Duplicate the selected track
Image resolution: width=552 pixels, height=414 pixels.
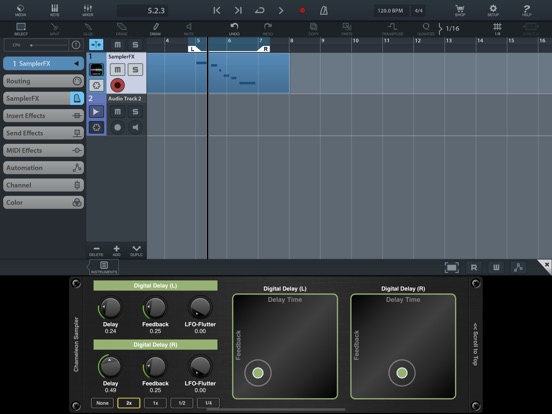(x=136, y=251)
